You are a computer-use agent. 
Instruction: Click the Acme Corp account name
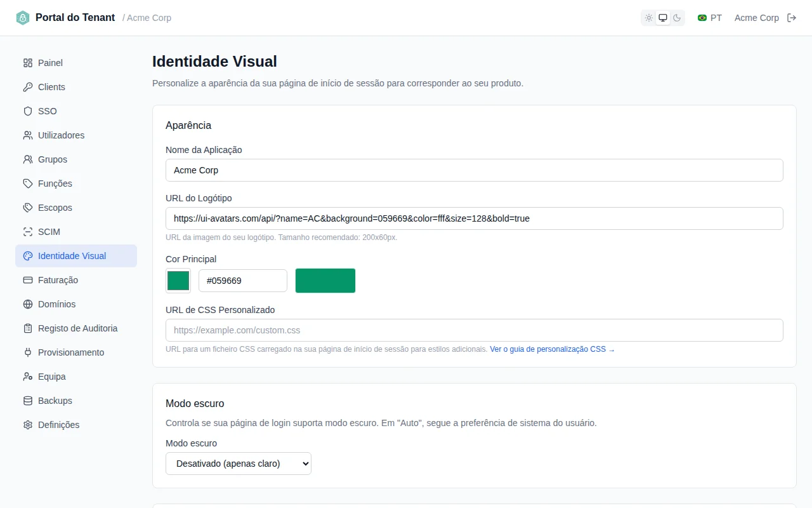(757, 18)
